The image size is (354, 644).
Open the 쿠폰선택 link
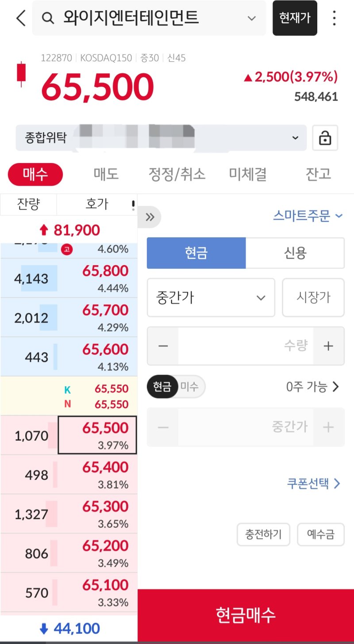[x=314, y=483]
